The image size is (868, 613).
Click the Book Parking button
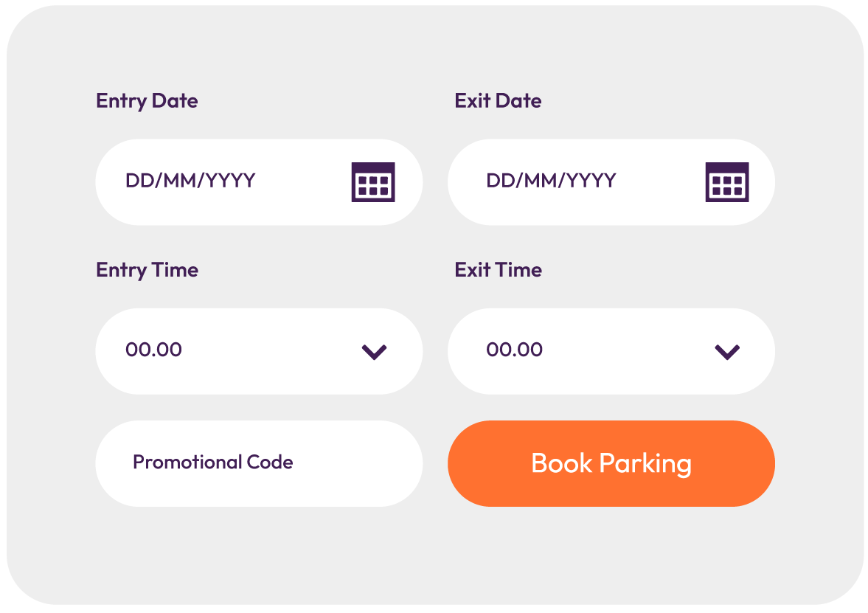coord(611,463)
